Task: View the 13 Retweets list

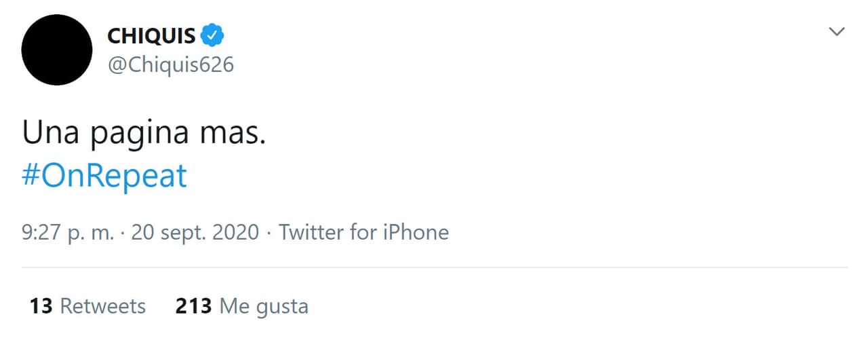Action: (x=87, y=306)
